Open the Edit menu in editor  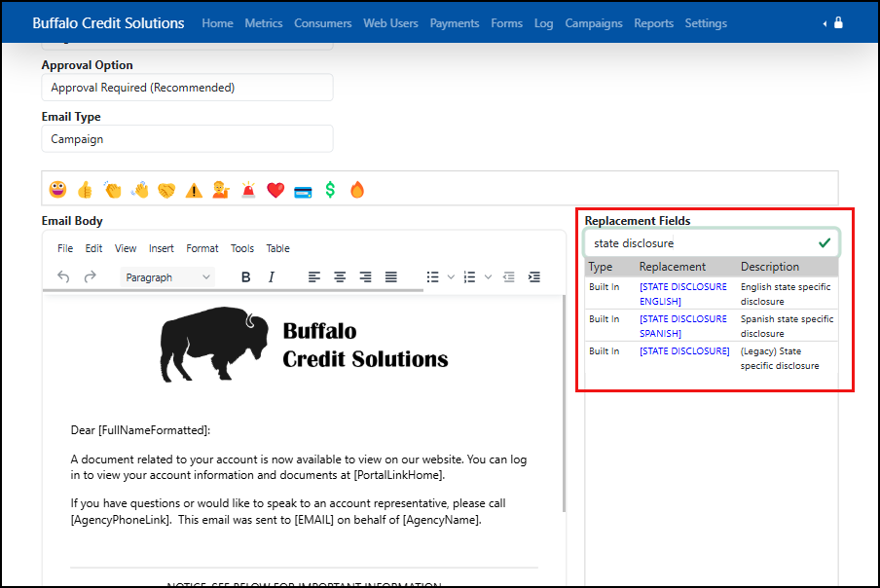tap(93, 248)
